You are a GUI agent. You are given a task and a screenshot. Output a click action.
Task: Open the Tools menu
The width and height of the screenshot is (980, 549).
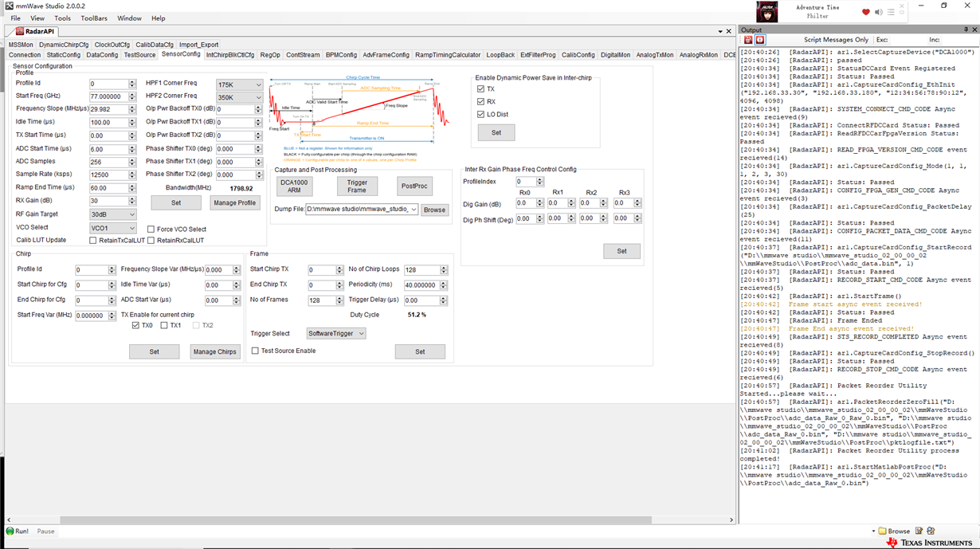(62, 18)
